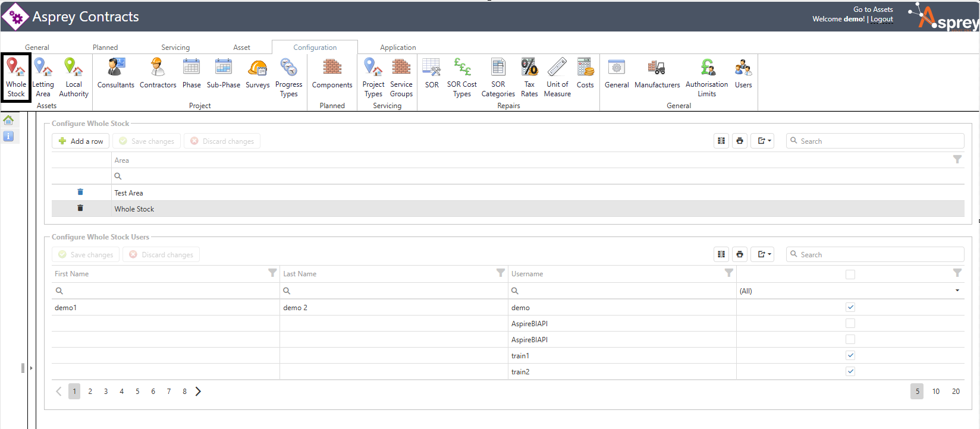
Task: Switch to the Servicing tab
Action: [175, 48]
